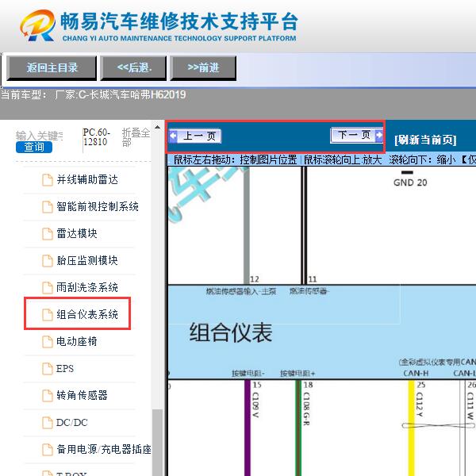Select the DC/DC item
The height and width of the screenshot is (476, 476).
[72, 422]
